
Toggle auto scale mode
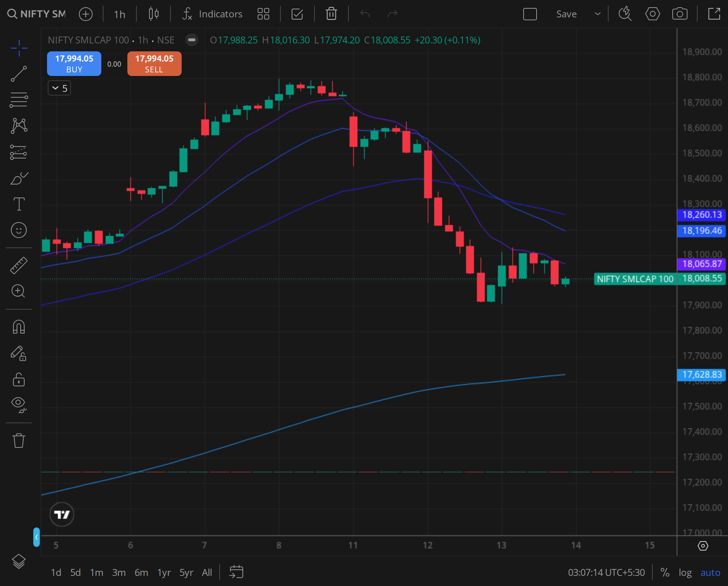(x=710, y=573)
